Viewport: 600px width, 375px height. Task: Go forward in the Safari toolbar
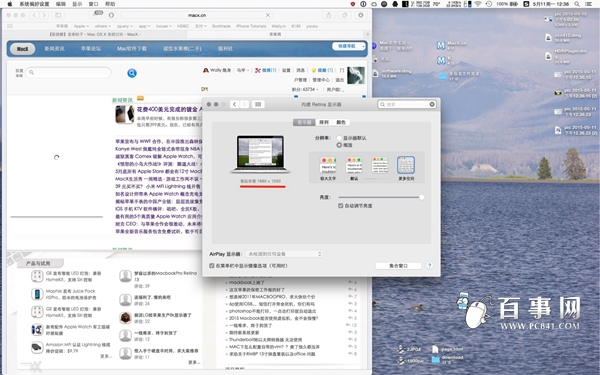(x=44, y=15)
